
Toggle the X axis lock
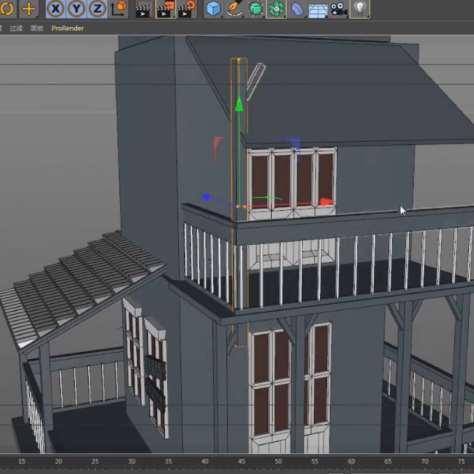(x=55, y=8)
